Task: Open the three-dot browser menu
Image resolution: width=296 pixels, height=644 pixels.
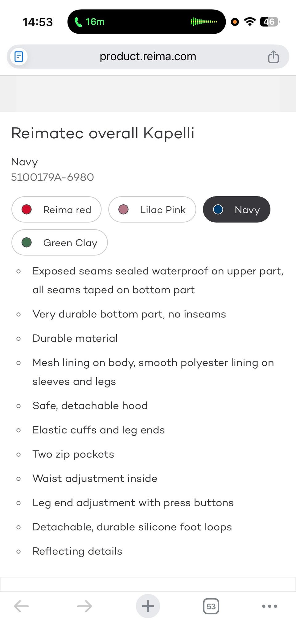Action: click(x=269, y=606)
